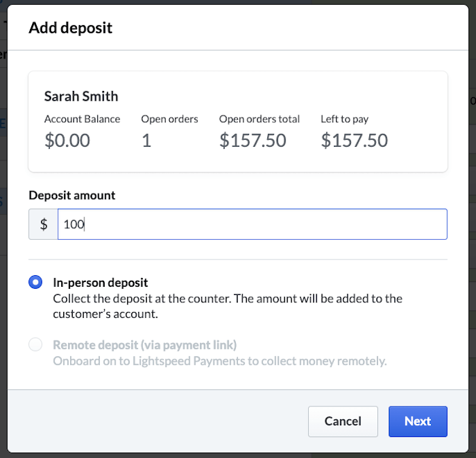Click the $157.50 value under Open orders total
The width and height of the screenshot is (476, 458).
(x=252, y=140)
